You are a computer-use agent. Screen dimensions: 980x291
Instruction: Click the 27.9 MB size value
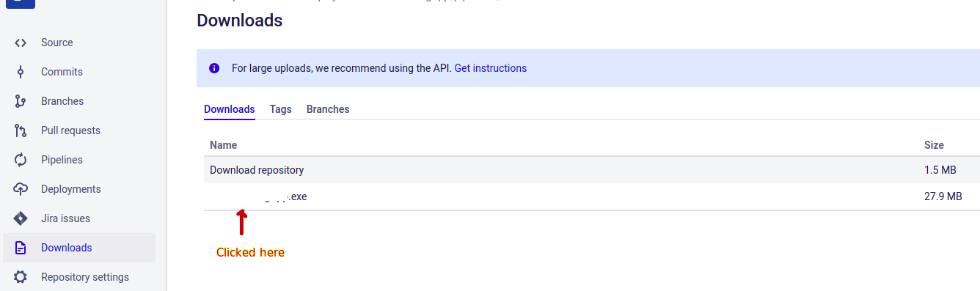(943, 196)
